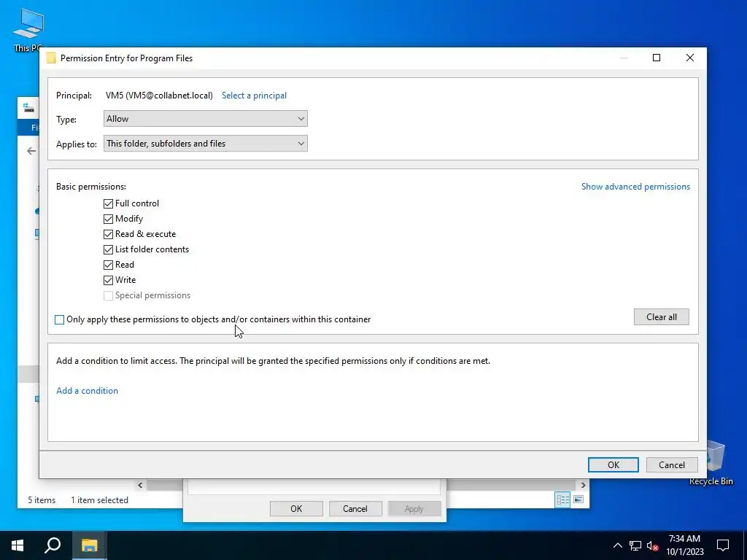
Task: Toggle Read & execute checkbox
Action: pos(108,234)
